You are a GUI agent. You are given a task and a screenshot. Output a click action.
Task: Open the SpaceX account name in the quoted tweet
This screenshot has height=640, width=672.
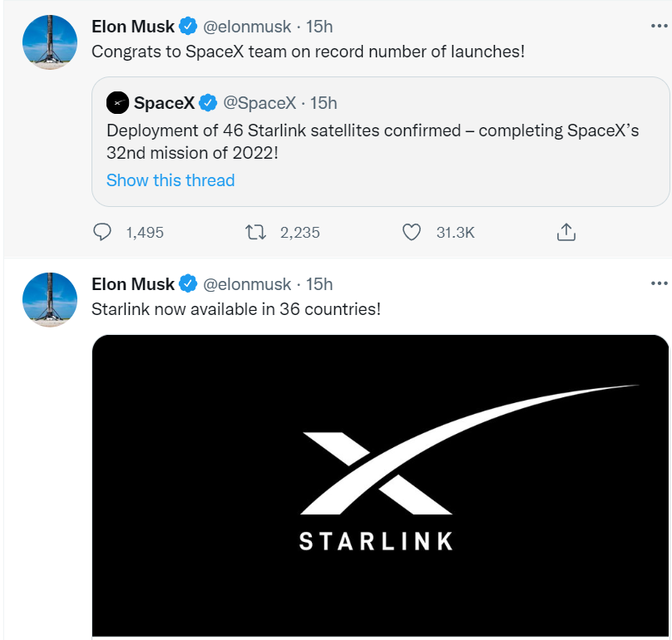coord(164,103)
